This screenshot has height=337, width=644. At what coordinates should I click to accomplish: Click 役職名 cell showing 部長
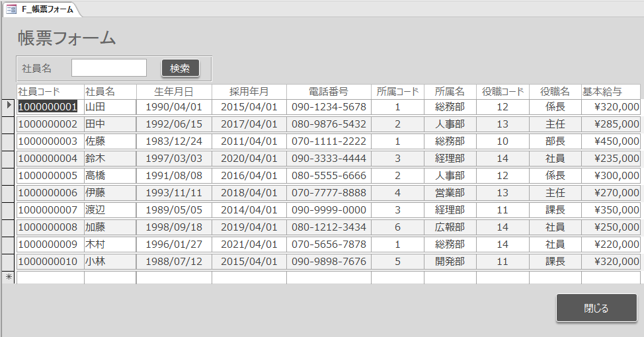pyautogui.click(x=555, y=141)
